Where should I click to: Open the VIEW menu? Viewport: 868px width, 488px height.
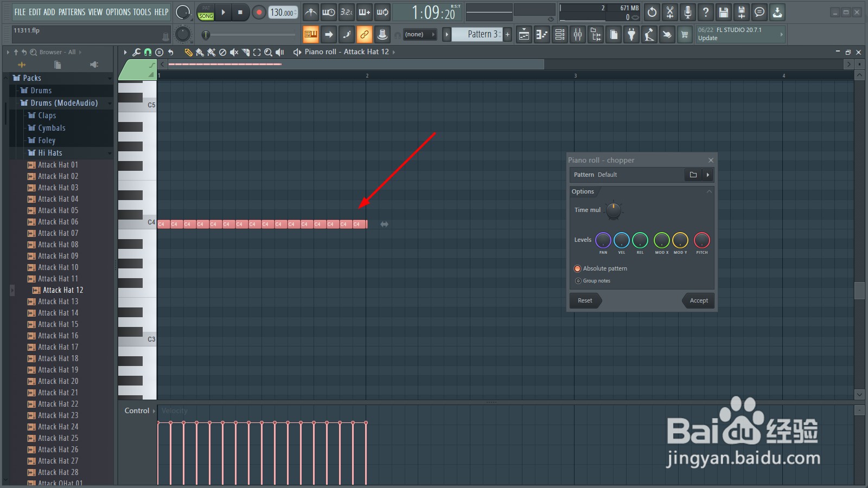tap(95, 12)
